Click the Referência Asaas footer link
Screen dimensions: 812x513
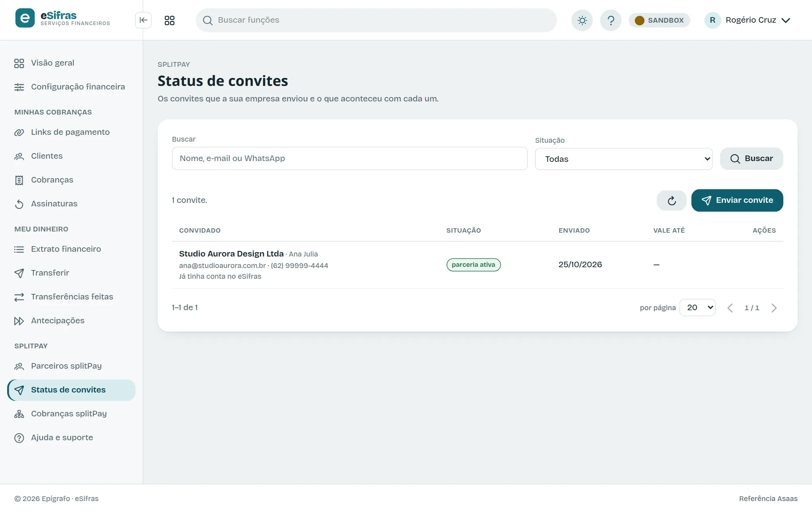click(768, 499)
